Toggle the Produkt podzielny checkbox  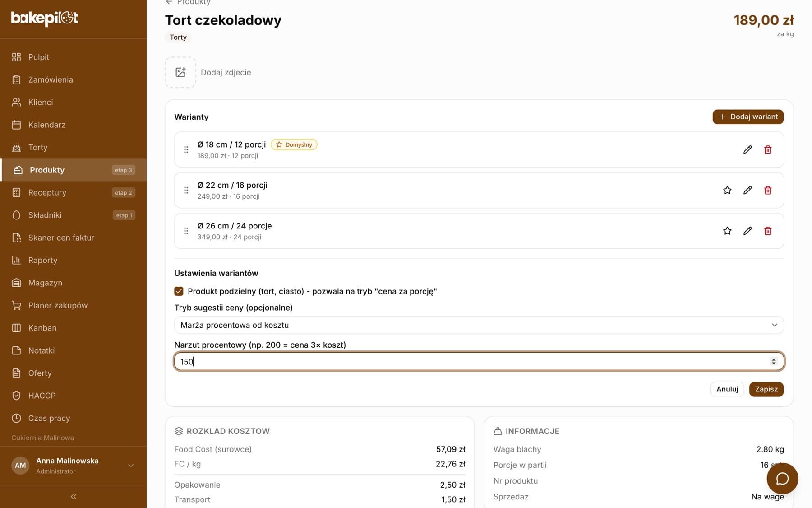click(x=179, y=291)
